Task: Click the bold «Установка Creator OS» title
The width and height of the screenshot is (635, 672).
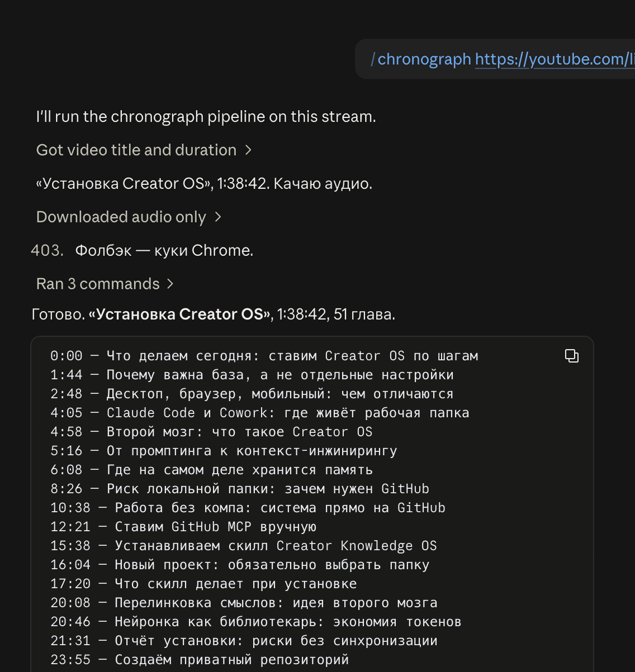Action: 180,314
